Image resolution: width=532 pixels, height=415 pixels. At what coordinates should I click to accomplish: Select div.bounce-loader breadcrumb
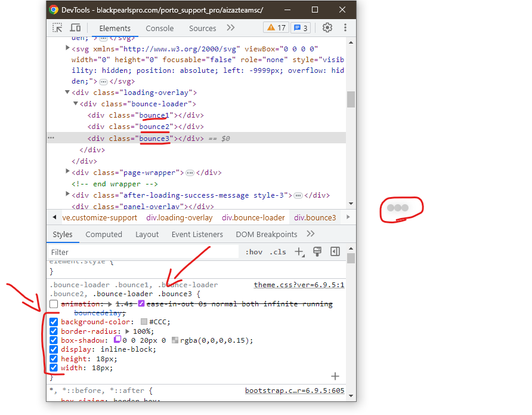pyautogui.click(x=253, y=218)
